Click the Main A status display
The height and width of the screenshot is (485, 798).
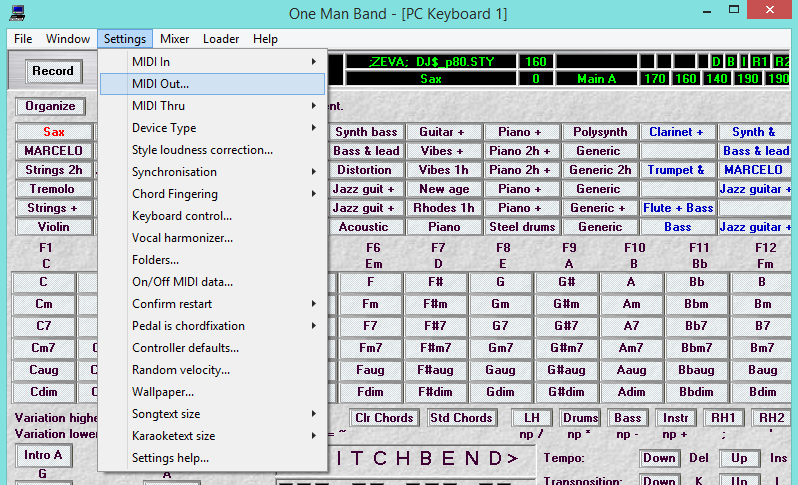596,79
